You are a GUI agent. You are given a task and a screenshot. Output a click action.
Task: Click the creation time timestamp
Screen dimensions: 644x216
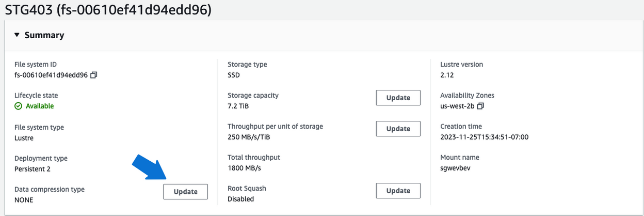click(484, 137)
